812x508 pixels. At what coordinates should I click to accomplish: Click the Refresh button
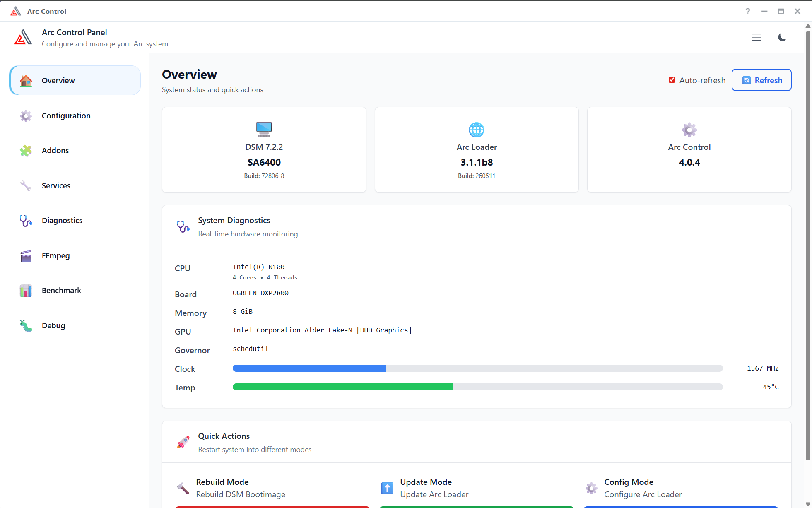point(761,80)
